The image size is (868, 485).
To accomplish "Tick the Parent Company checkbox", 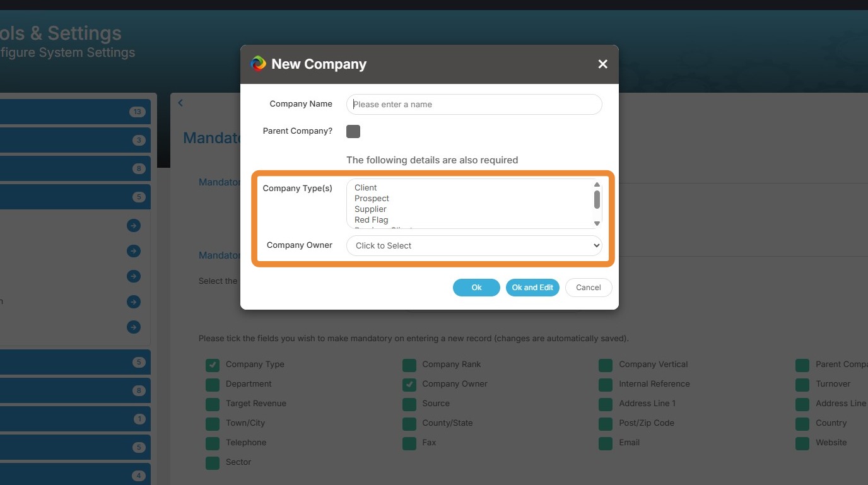I will point(353,131).
